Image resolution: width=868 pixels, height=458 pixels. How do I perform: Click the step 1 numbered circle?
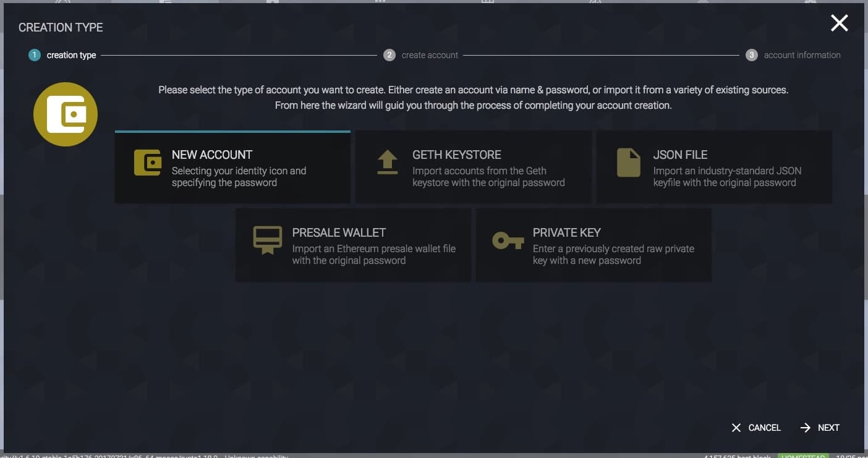click(x=34, y=55)
